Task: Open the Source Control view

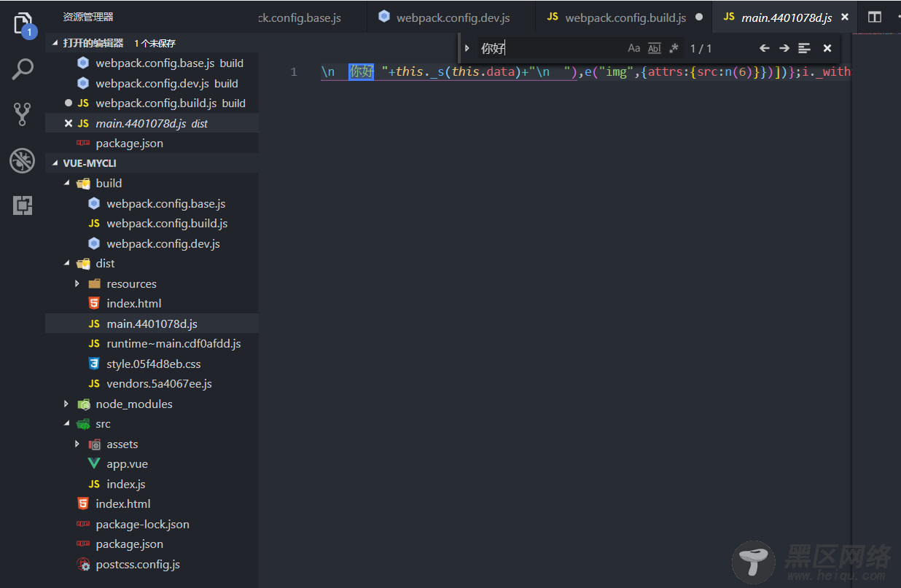Action: point(23,114)
